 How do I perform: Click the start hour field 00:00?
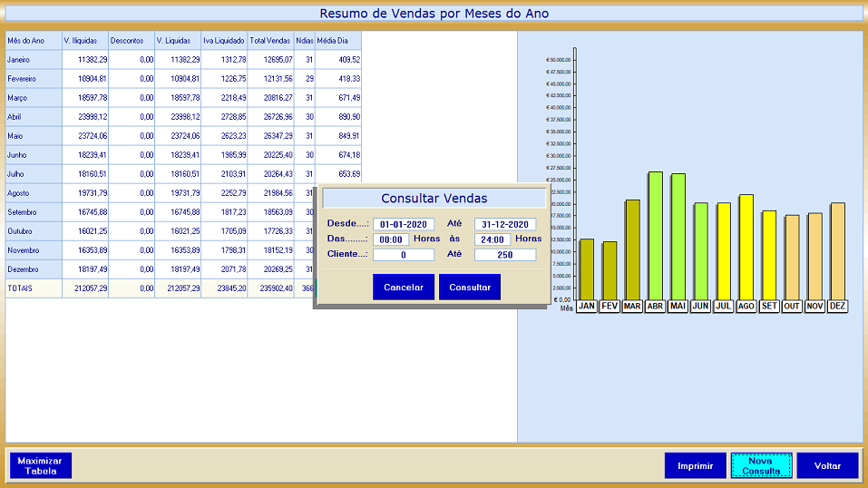tap(391, 239)
